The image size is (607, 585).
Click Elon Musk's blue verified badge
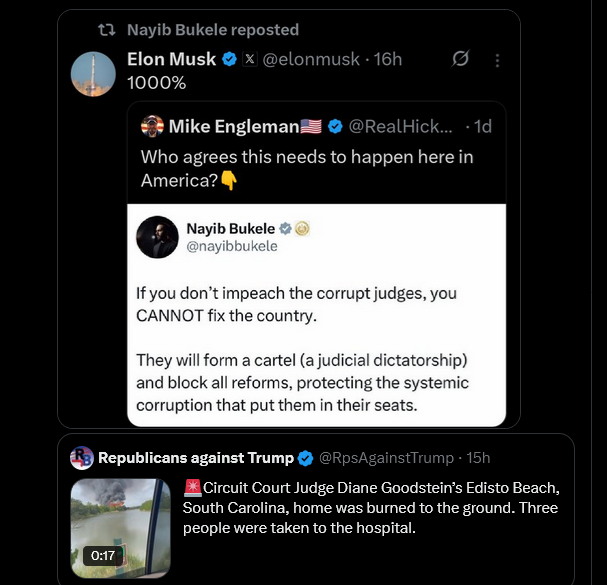[x=230, y=60]
